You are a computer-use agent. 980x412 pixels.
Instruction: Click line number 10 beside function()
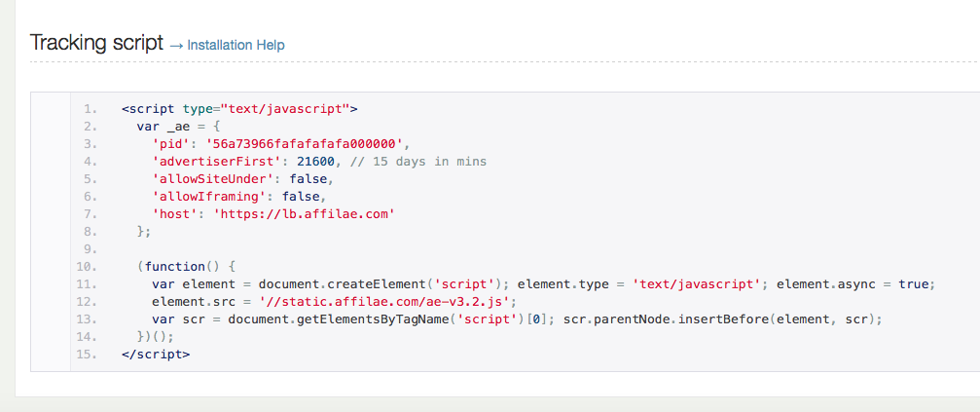click(x=87, y=267)
